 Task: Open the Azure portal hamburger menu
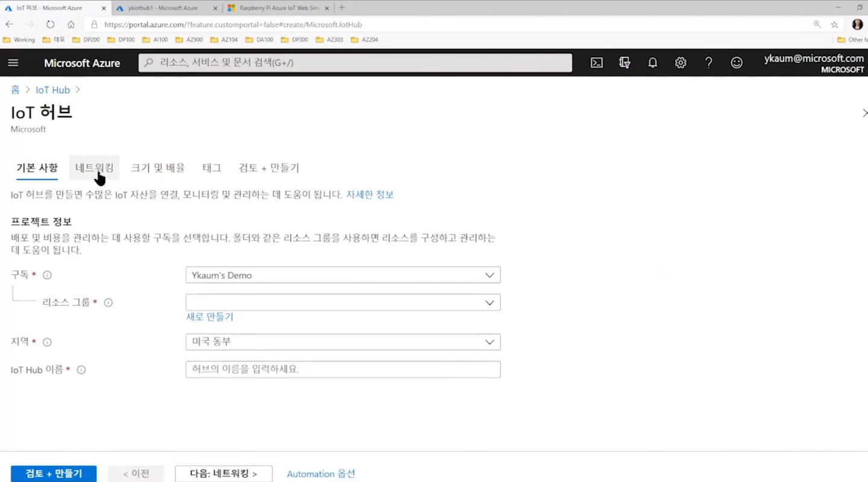[x=13, y=63]
